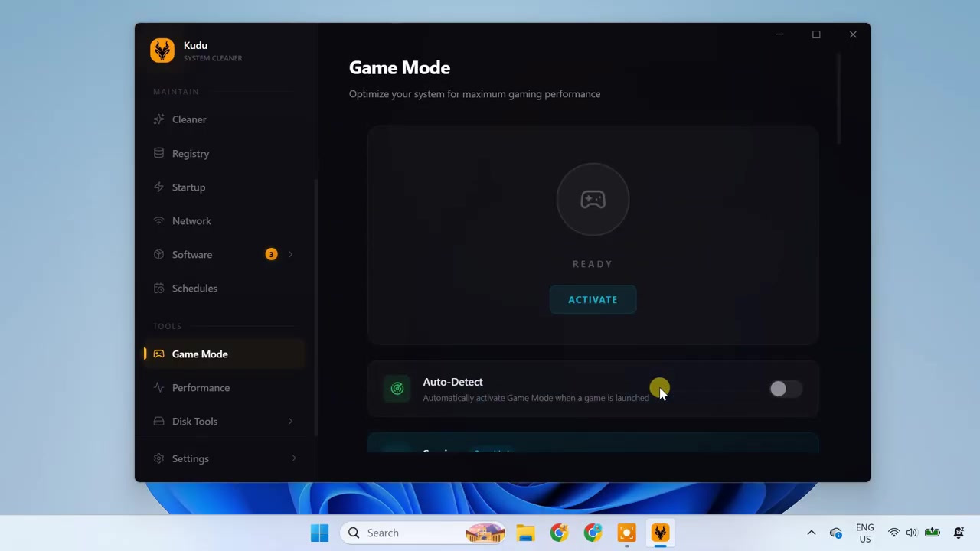The height and width of the screenshot is (551, 980).
Task: Click the taskbar Search box
Action: pos(423,533)
